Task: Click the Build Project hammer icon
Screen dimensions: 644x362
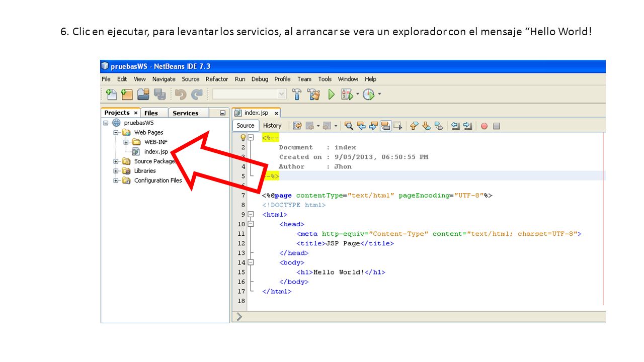Action: (x=297, y=94)
